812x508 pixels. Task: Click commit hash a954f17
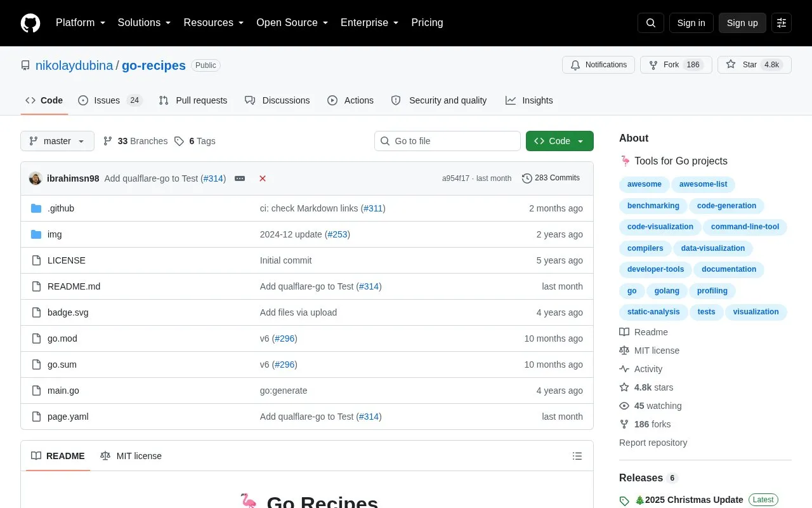coord(455,178)
